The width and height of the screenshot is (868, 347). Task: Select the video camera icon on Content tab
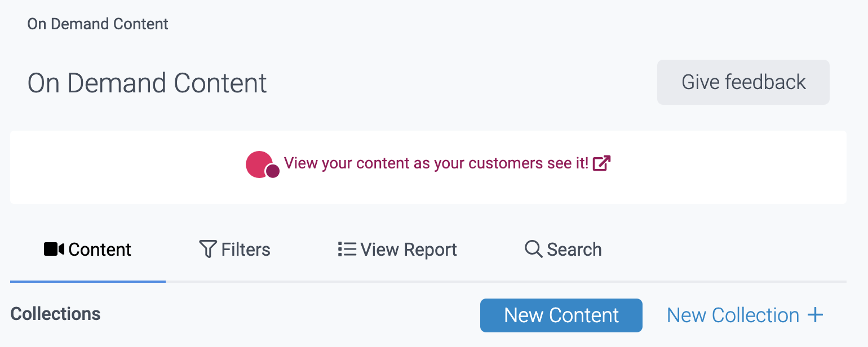(54, 249)
